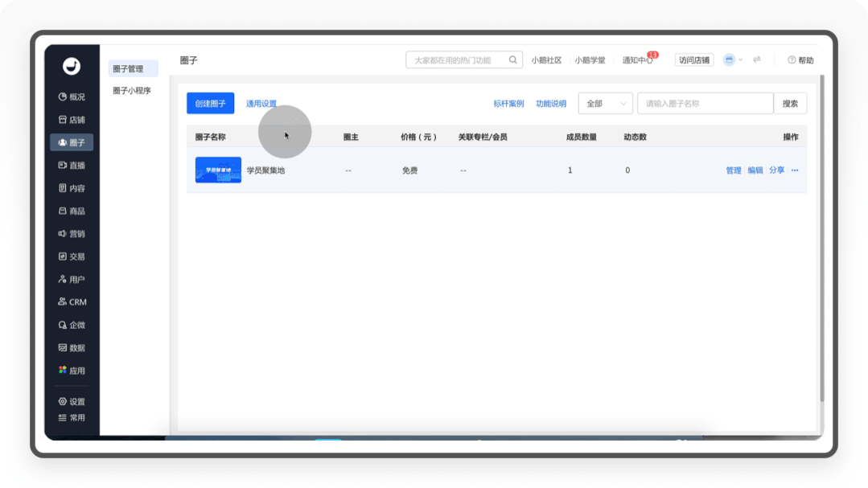Open 通知中心 notifications
Image resolution: width=868 pixels, height=488 pixels.
pos(638,60)
